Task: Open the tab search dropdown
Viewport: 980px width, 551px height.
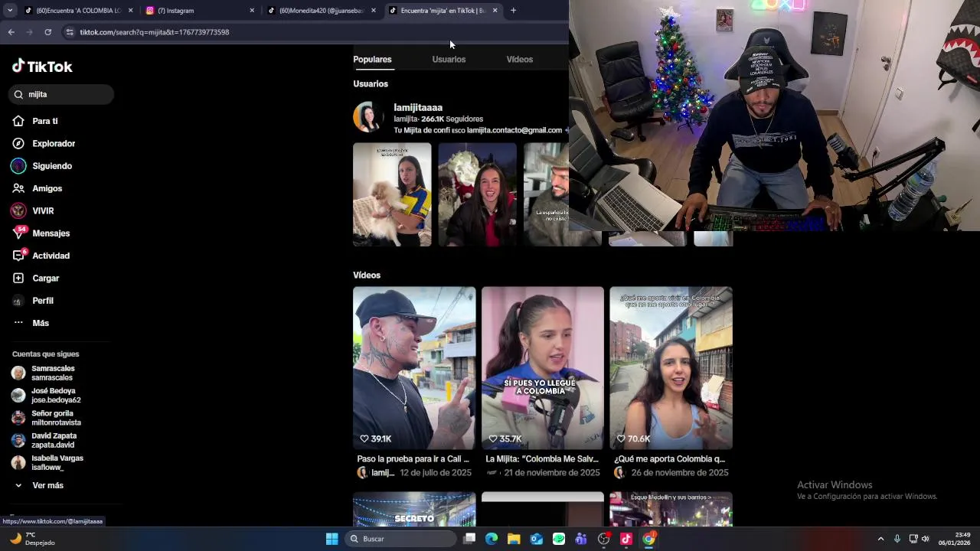Action: (9, 11)
